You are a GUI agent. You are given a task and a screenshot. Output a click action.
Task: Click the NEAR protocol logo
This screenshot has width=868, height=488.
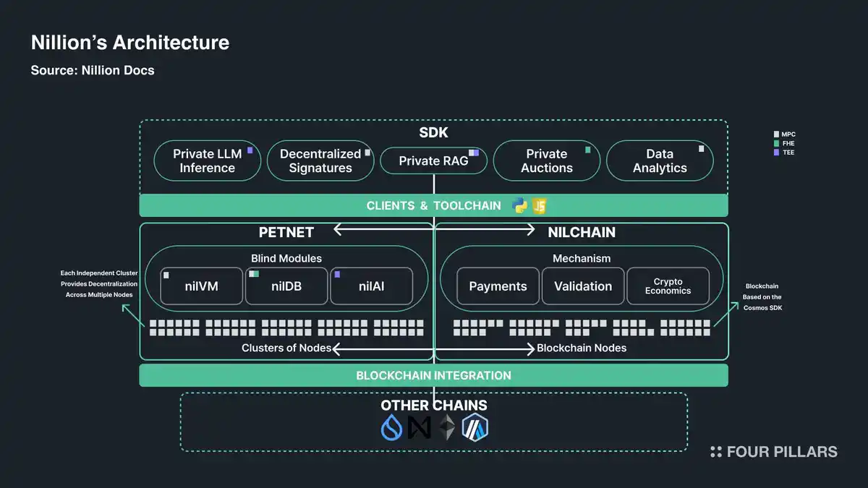(420, 428)
